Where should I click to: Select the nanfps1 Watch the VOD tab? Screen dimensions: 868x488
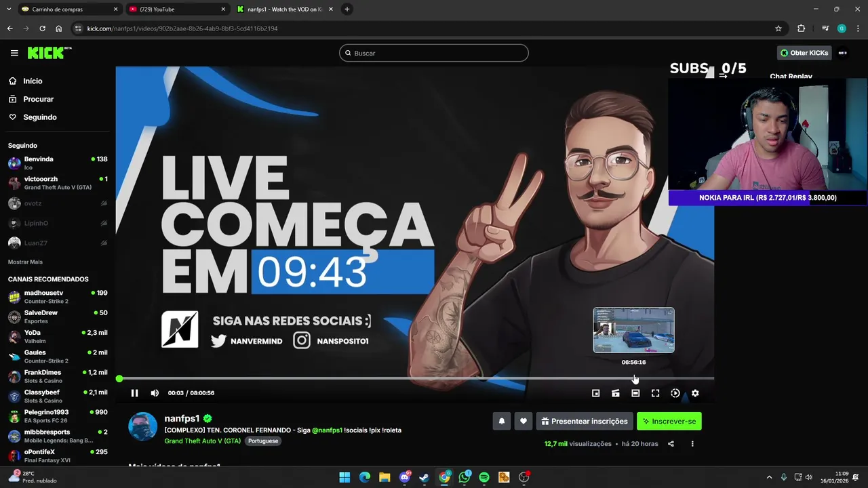pos(285,9)
